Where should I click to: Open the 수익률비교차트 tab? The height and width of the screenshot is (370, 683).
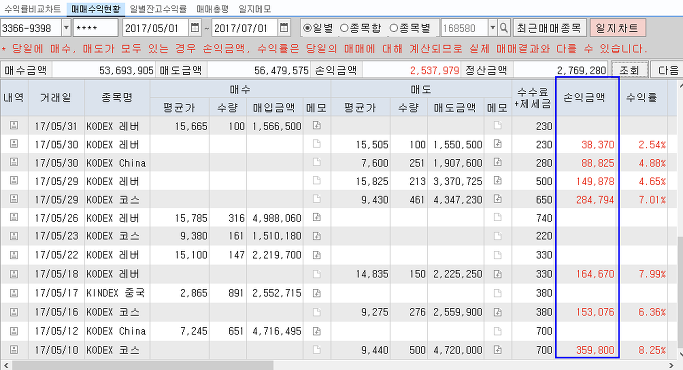[x=33, y=9]
